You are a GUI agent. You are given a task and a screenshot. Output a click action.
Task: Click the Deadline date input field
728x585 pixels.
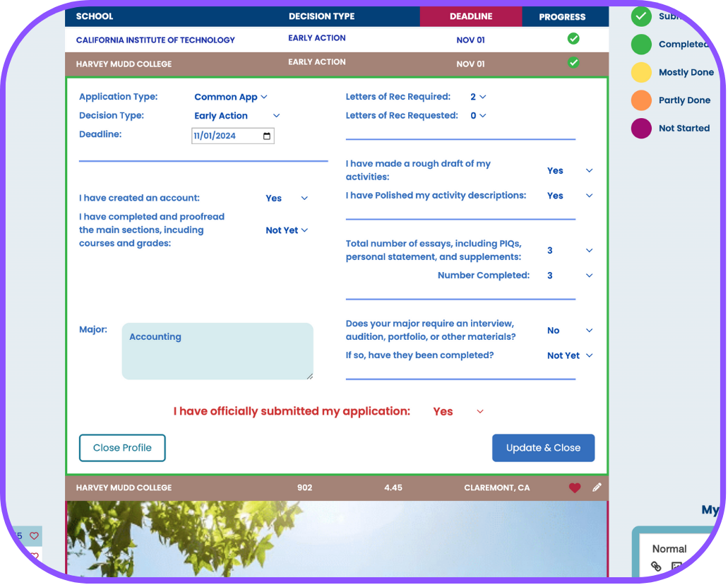click(232, 136)
